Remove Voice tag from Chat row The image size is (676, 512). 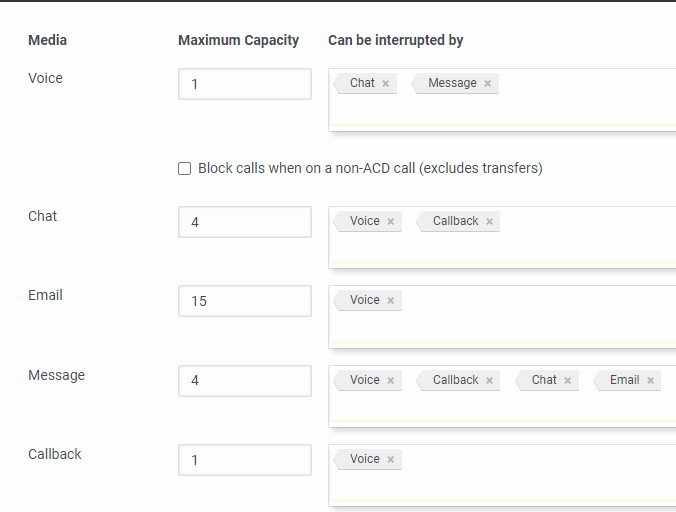390,222
